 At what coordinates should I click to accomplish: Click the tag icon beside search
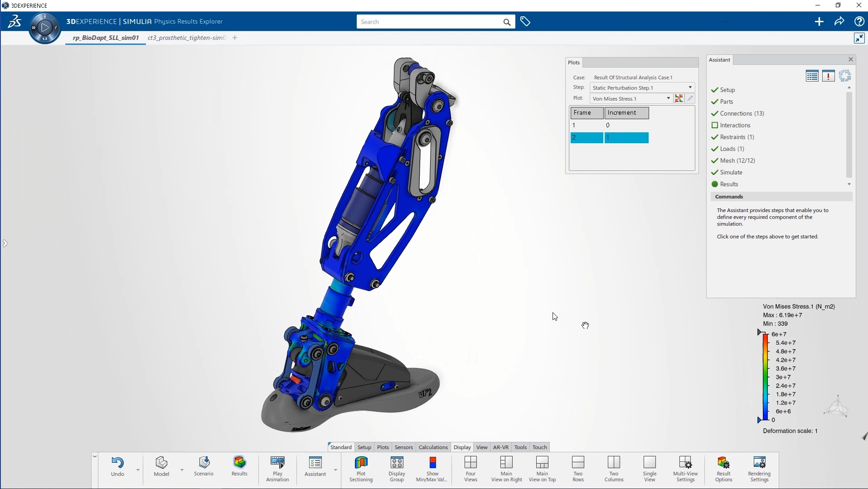tap(525, 22)
